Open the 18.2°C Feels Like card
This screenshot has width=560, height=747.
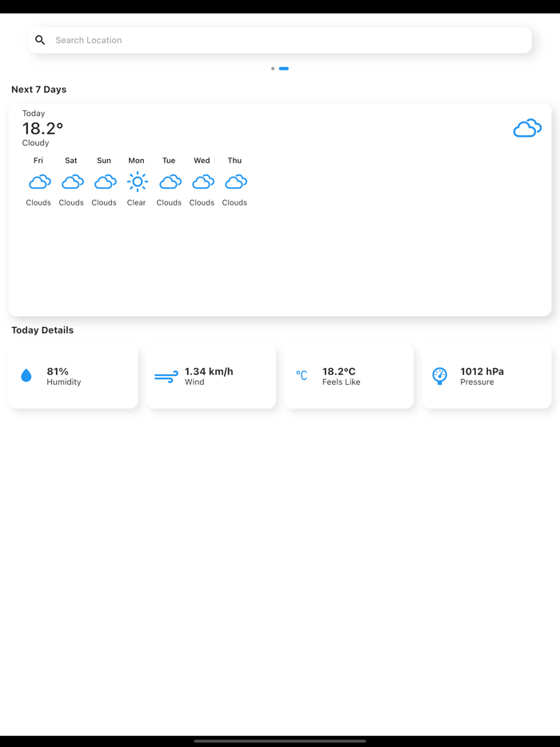click(x=349, y=376)
